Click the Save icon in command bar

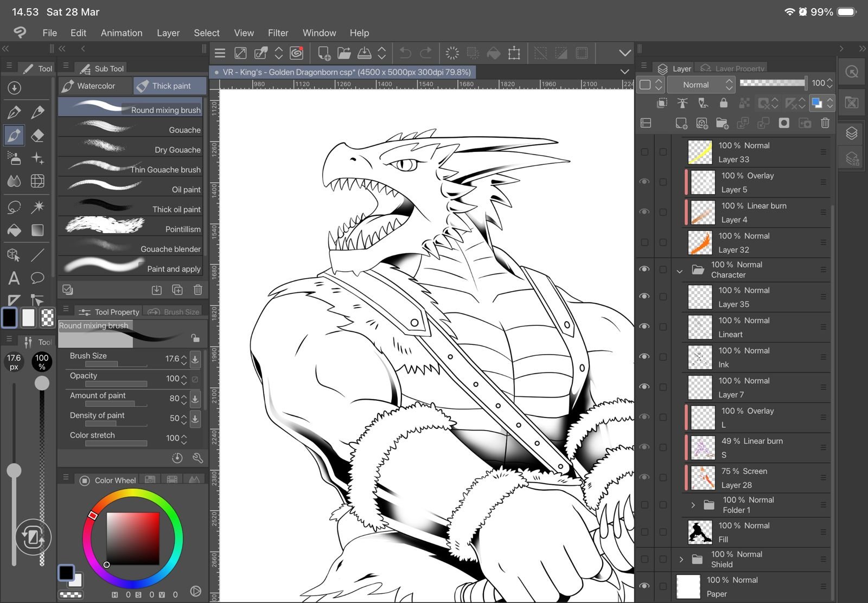(x=365, y=53)
